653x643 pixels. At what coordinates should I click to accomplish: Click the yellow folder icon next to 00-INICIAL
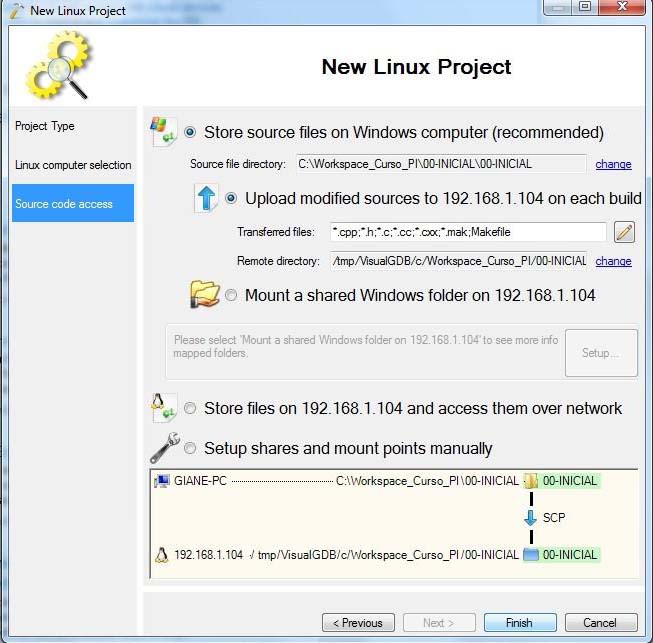531,481
